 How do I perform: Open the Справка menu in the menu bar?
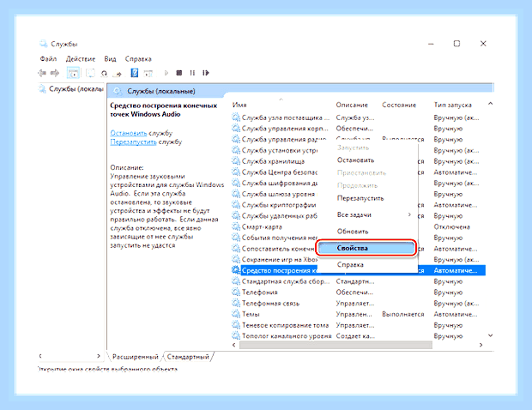(138, 59)
